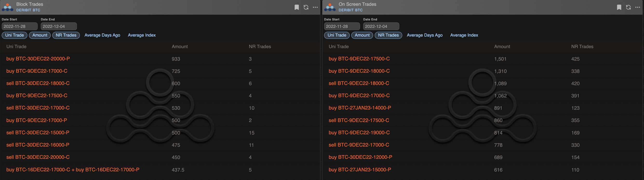Image resolution: width=644 pixels, height=180 pixels.
Task: Enable Average Days Ago in Block Trades
Action: (102, 35)
